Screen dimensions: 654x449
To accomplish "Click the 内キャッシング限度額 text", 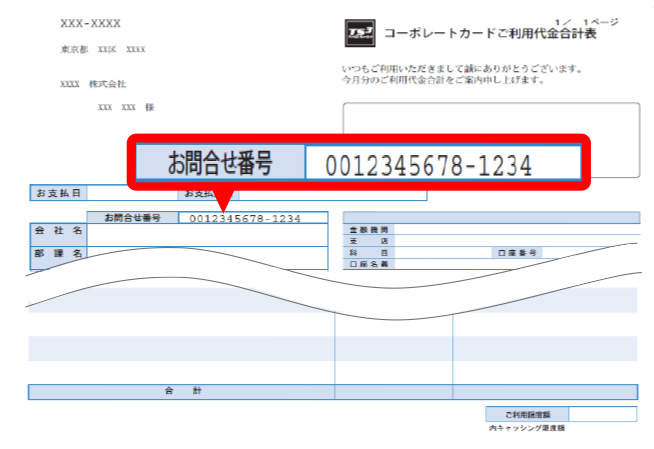I will pos(527,428).
